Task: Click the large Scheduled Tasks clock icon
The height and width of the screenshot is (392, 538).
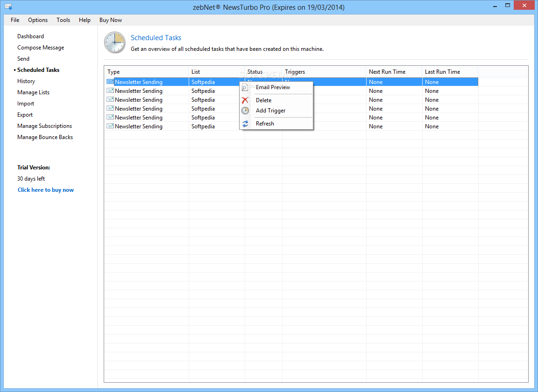Action: pos(114,42)
